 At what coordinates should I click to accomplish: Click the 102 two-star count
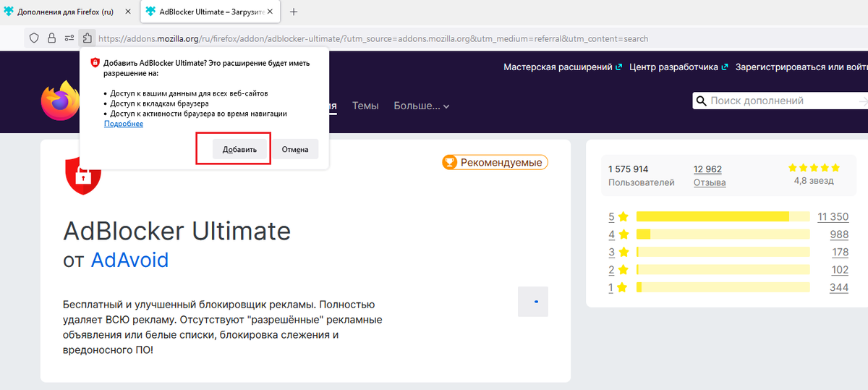[840, 270]
